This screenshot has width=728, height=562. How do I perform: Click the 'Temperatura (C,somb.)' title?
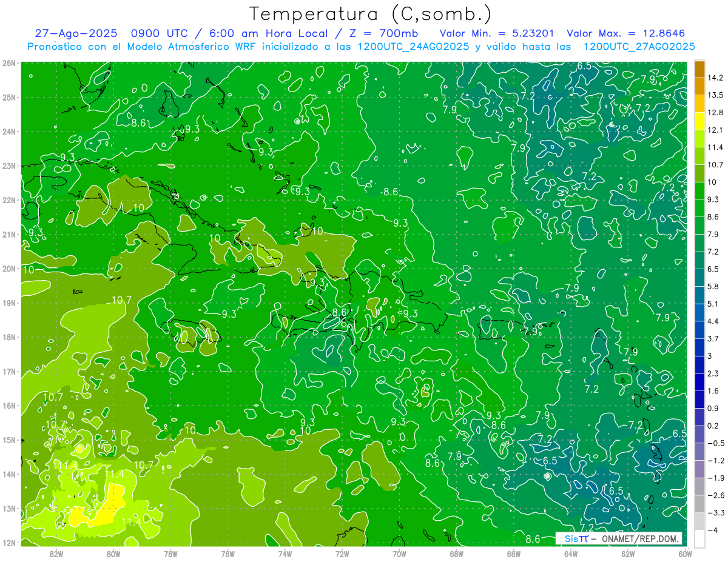click(370, 14)
